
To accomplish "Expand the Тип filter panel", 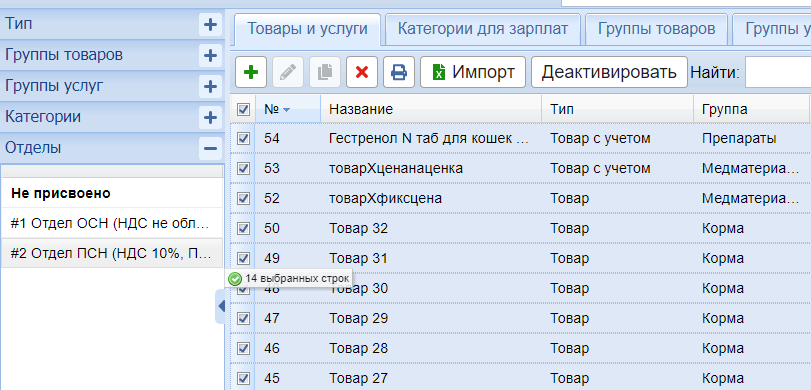I will [x=210, y=24].
